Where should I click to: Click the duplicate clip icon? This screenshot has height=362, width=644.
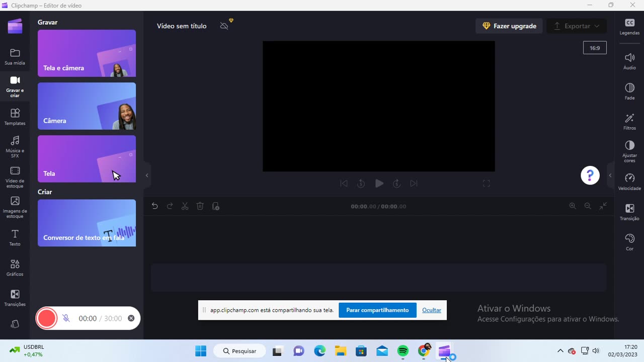(x=216, y=206)
